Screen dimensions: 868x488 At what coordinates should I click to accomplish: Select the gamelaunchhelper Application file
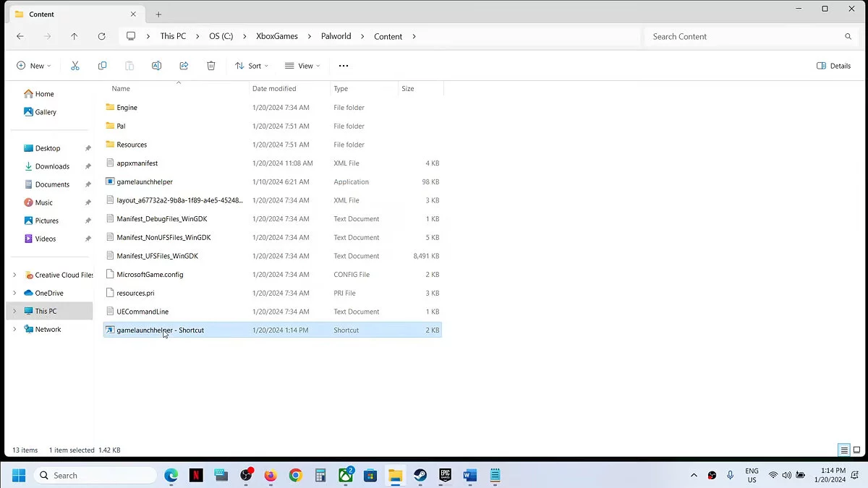(x=145, y=182)
